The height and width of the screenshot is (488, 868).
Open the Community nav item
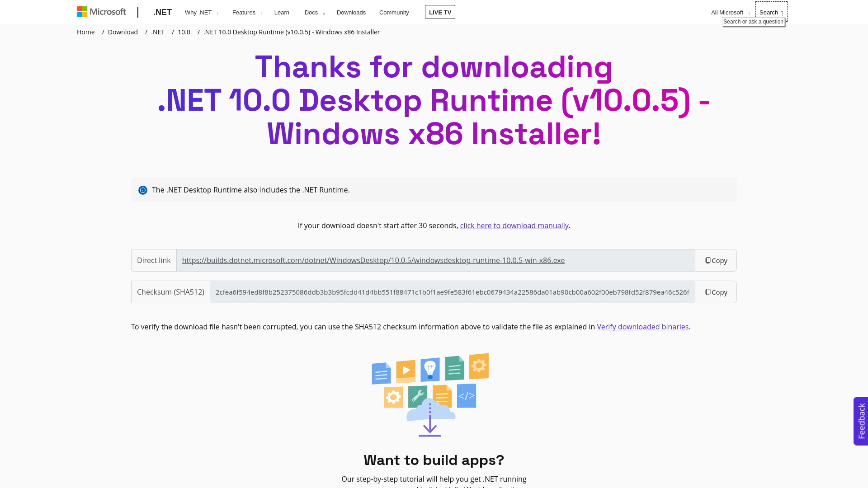[394, 12]
